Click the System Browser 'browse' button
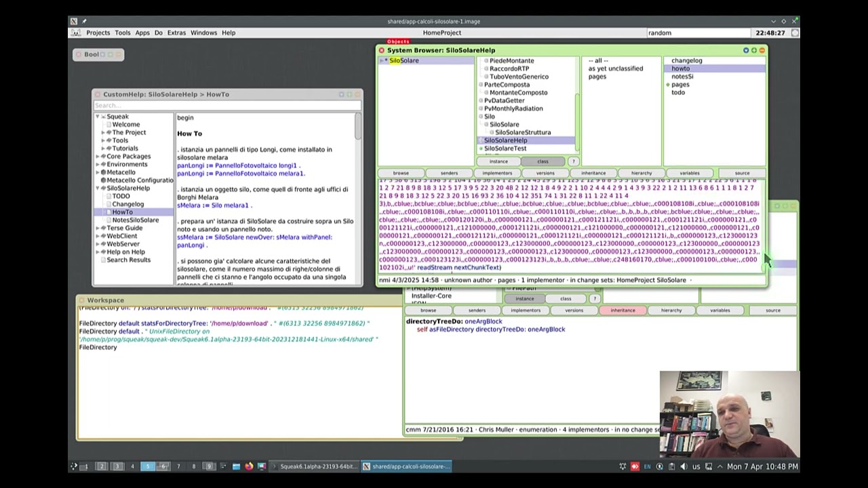This screenshot has height=488, width=868. click(401, 173)
